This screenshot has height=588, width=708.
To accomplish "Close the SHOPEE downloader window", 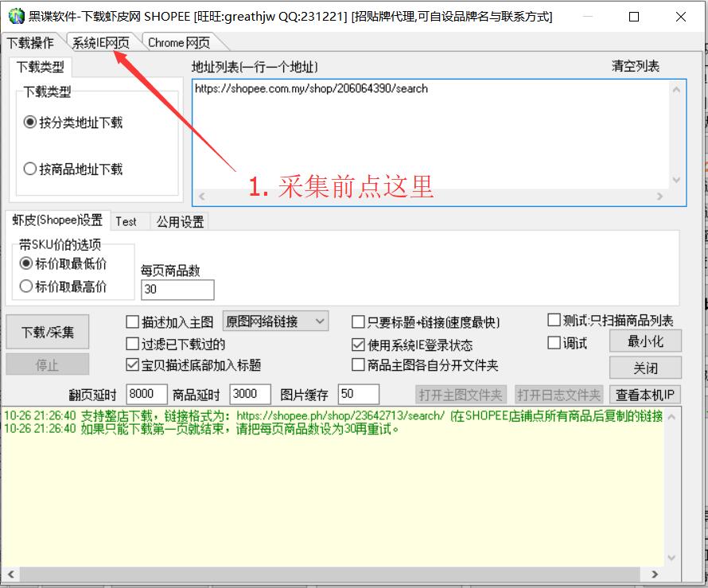I will tap(681, 17).
